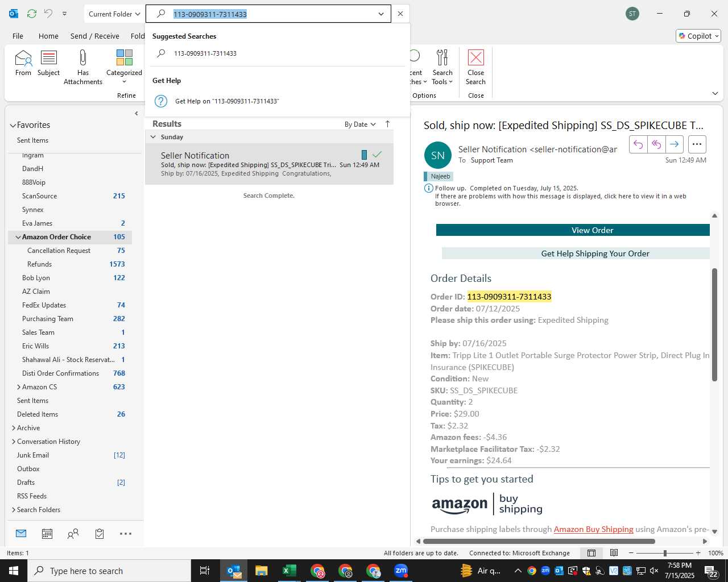
Task: Open the File menu
Action: 18,36
